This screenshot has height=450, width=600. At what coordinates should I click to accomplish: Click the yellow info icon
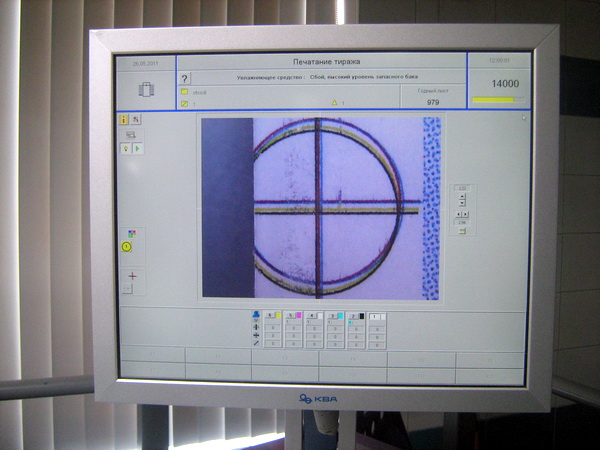tap(125, 119)
